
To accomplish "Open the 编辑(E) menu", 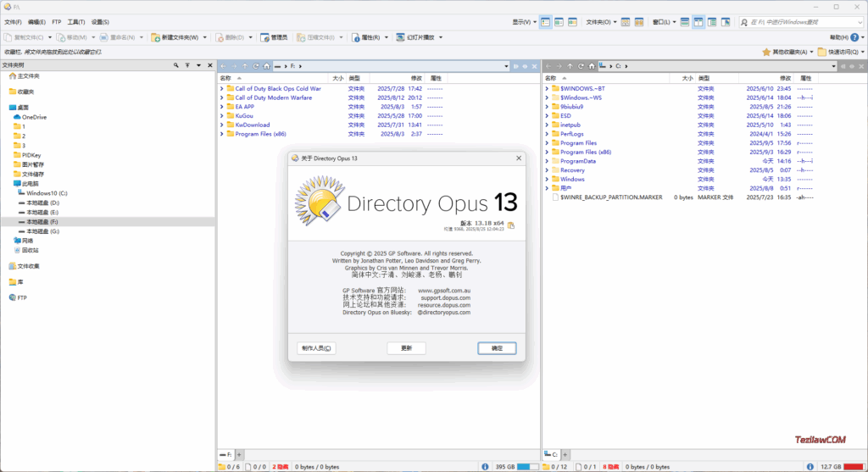I will 36,22.
